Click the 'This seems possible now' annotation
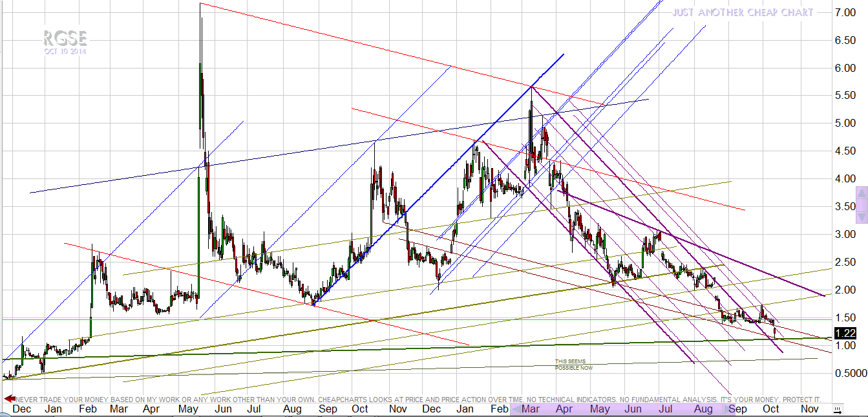Viewport: 868px width, 417px height. (x=573, y=365)
